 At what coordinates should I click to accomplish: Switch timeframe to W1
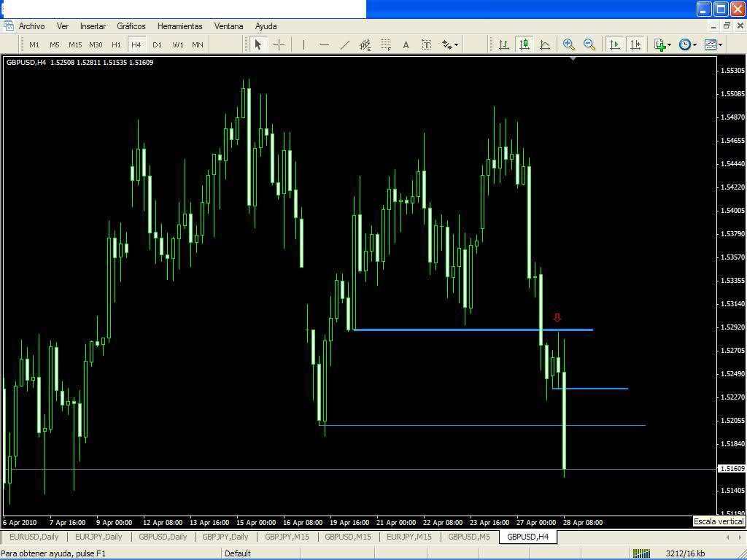pyautogui.click(x=178, y=44)
